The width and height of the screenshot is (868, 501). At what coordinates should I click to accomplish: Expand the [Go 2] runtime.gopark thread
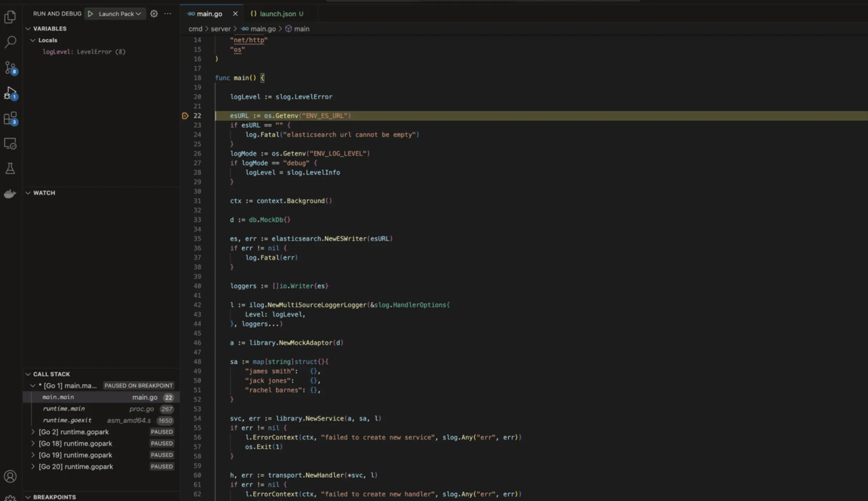coord(33,432)
